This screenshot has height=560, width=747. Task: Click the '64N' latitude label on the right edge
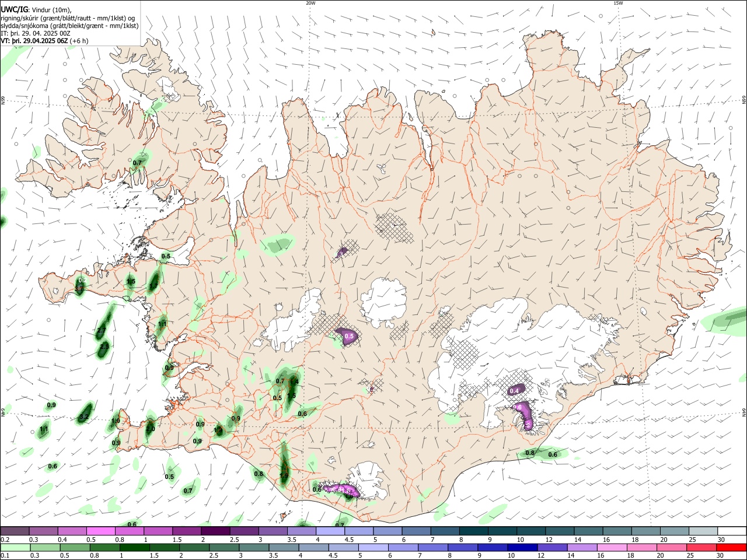744,411
